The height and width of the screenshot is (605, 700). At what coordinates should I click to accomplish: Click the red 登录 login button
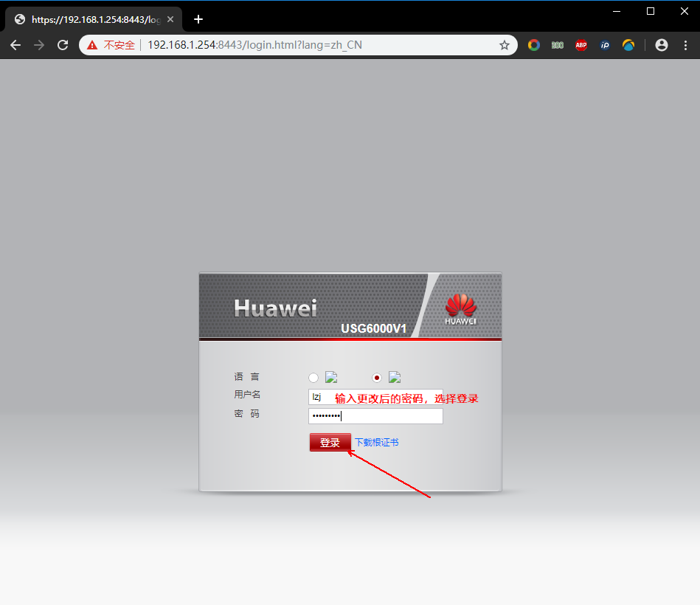pyautogui.click(x=330, y=443)
